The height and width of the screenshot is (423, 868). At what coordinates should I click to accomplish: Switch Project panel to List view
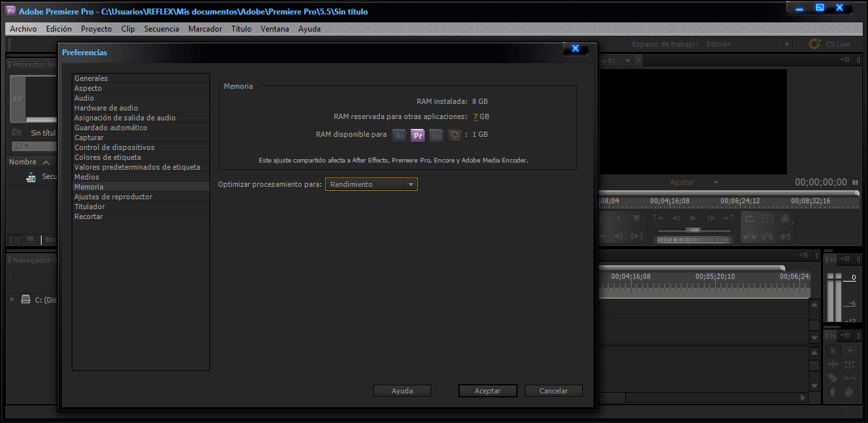click(14, 240)
